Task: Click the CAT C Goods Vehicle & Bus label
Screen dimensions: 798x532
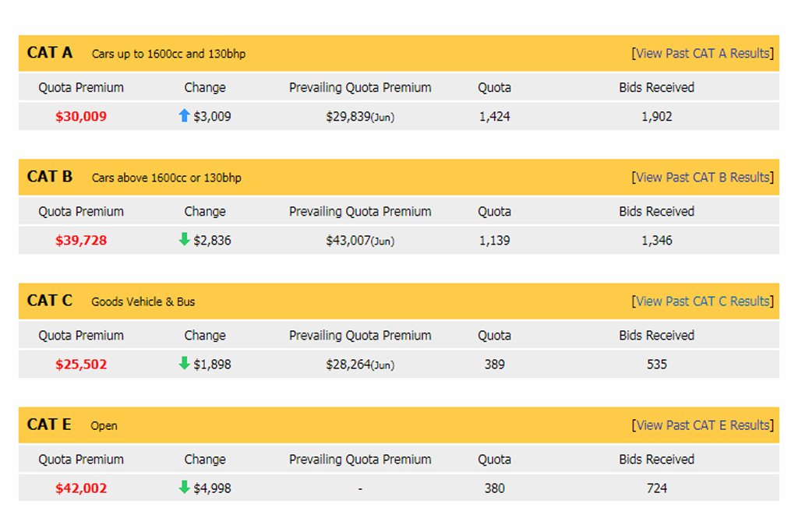Action: [143, 301]
